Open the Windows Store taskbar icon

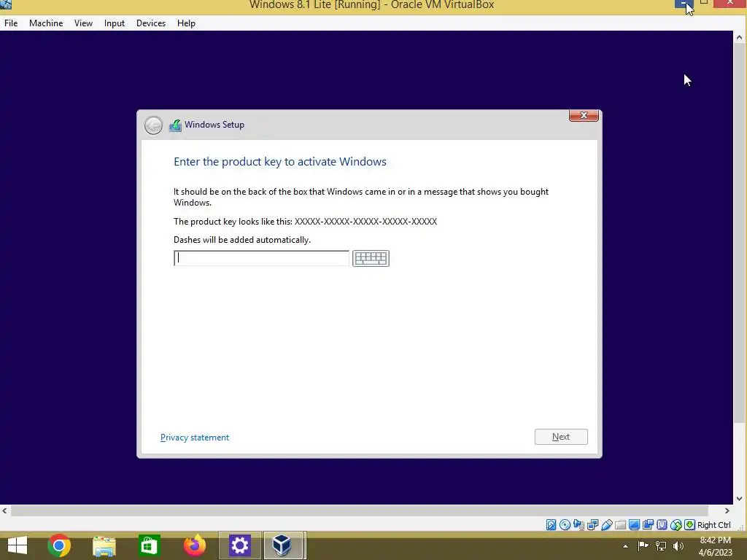tap(149, 545)
